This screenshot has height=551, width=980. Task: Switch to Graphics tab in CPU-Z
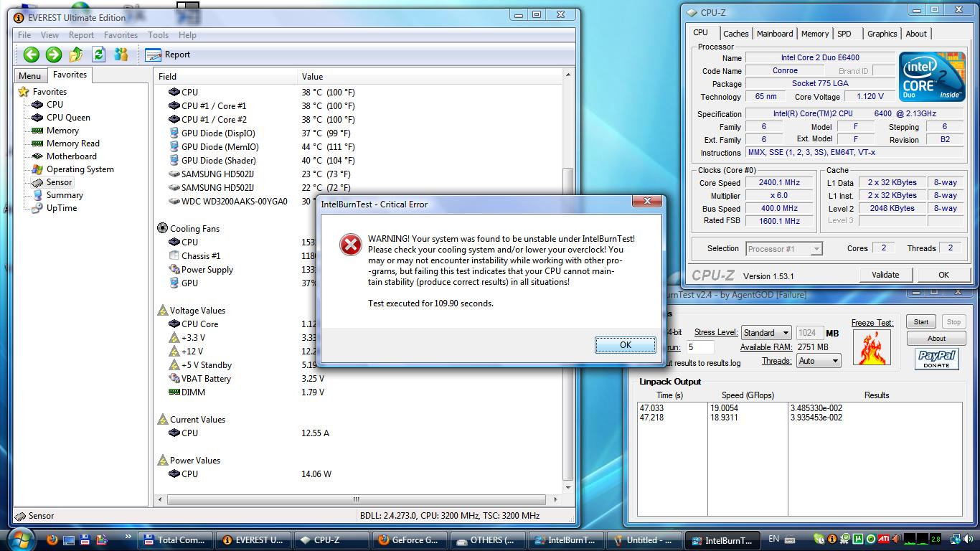point(882,34)
